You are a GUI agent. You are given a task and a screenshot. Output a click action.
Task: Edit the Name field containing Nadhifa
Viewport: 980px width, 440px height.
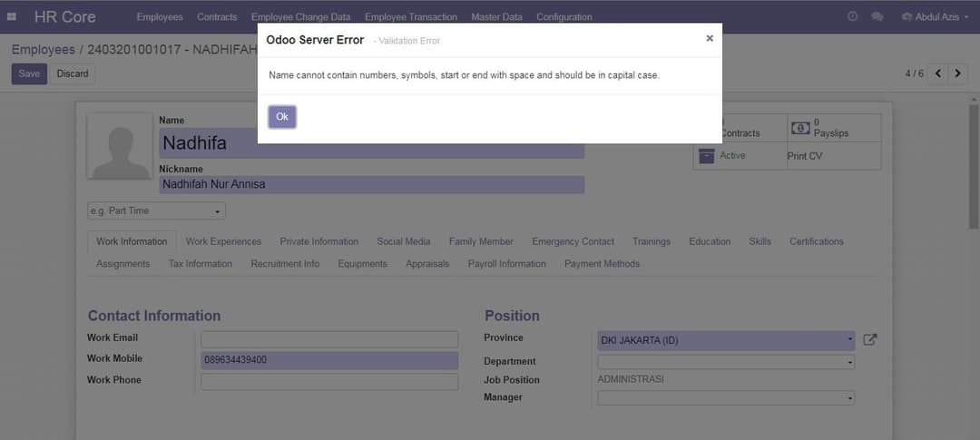[x=372, y=143]
